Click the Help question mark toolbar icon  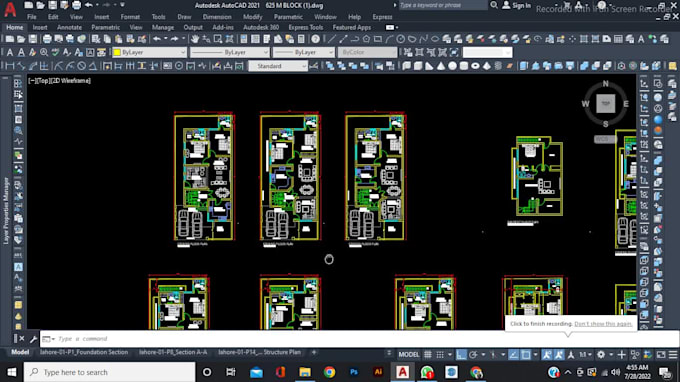315,39
